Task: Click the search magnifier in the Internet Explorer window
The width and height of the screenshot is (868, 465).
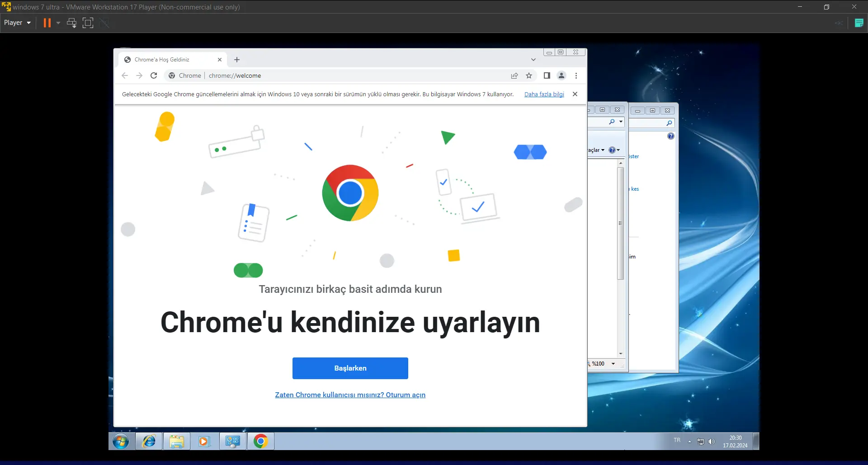Action: (x=612, y=122)
